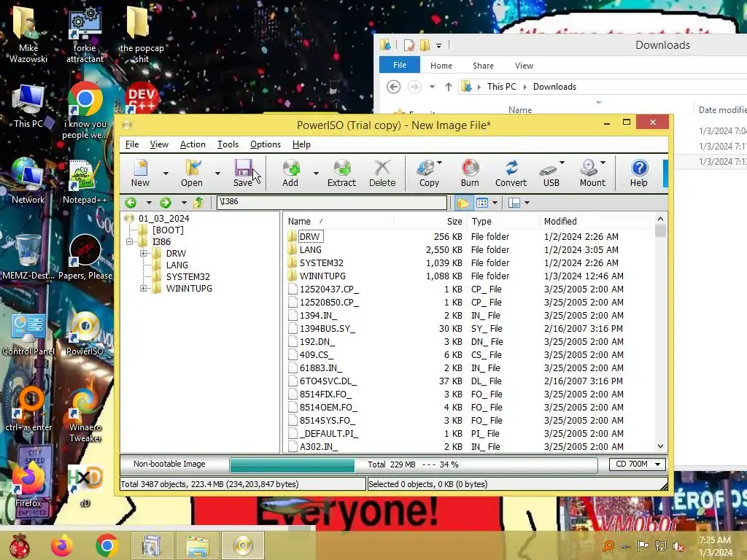Click the New toolbar icon in PowerISO
Viewport: 747px width, 560px height.
(x=140, y=173)
